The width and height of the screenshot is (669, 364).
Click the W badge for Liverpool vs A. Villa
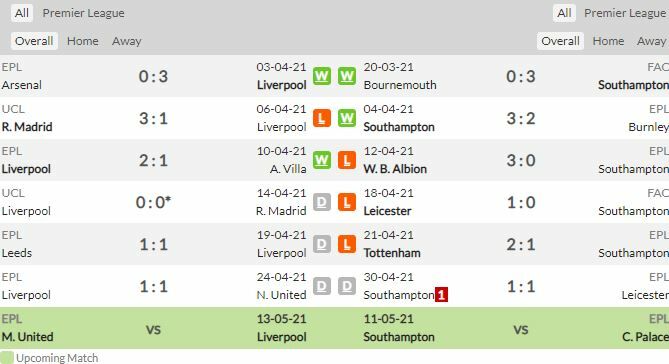322,160
